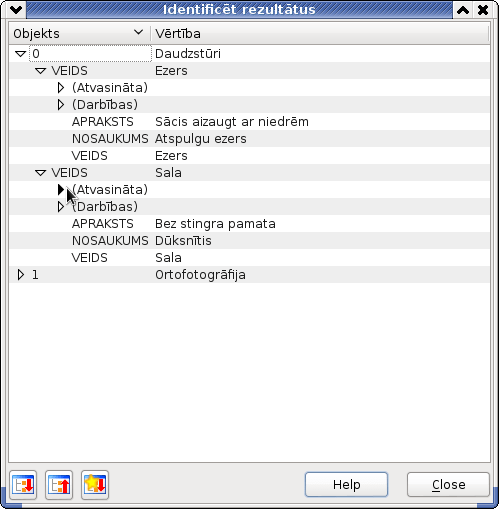Click the Close button
The height and width of the screenshot is (509, 499).
point(448,484)
